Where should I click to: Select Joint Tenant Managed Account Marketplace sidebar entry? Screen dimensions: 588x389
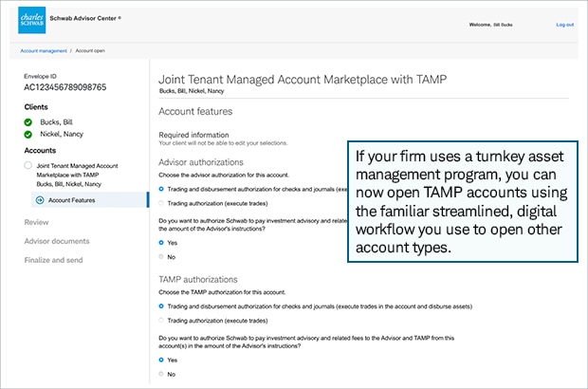77,175
